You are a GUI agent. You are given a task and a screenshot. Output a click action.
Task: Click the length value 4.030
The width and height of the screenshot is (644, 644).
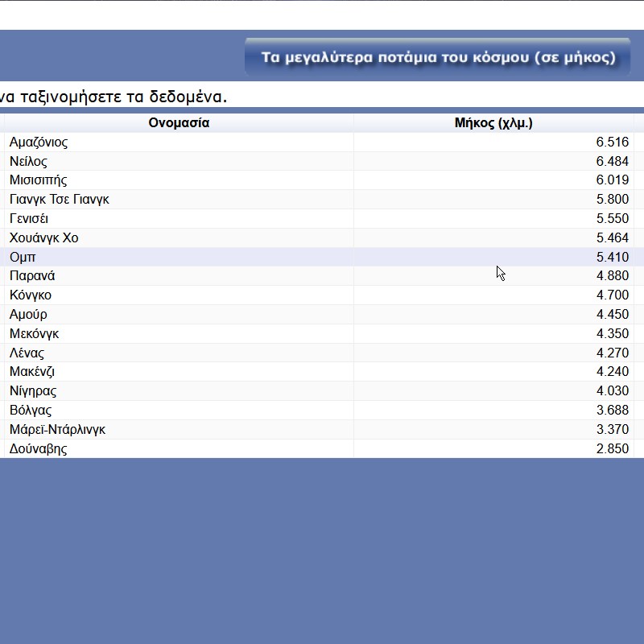[x=612, y=390]
